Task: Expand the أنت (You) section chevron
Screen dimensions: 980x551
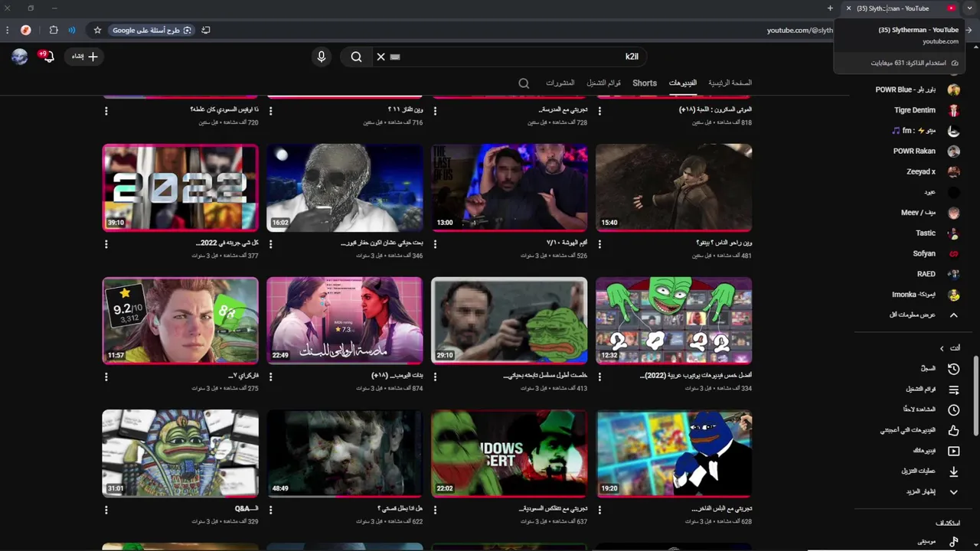Action: click(x=942, y=348)
